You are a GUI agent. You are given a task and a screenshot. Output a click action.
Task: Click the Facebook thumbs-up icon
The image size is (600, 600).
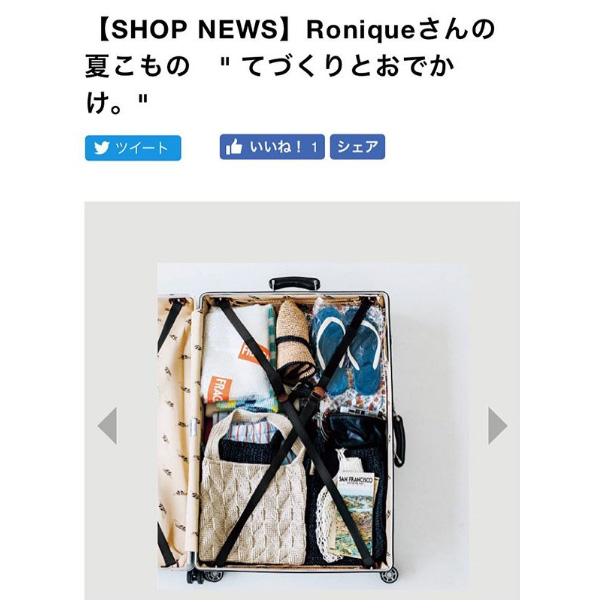tap(234, 147)
